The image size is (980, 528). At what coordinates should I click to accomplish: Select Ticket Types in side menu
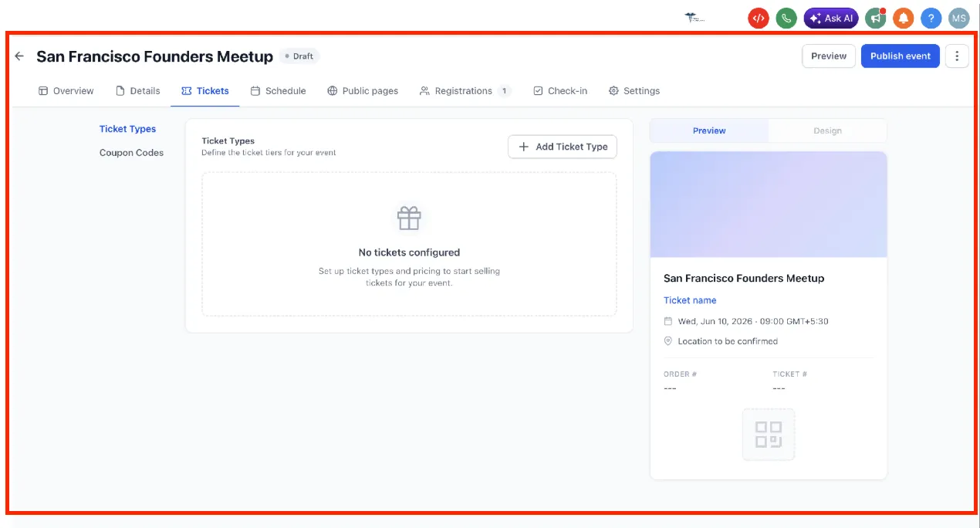pos(127,129)
